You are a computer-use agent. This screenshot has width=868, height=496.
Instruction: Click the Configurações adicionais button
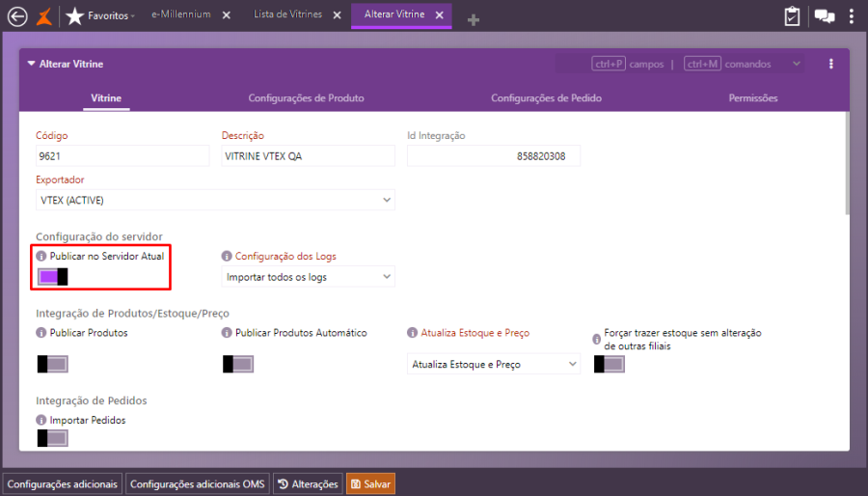tap(63, 483)
